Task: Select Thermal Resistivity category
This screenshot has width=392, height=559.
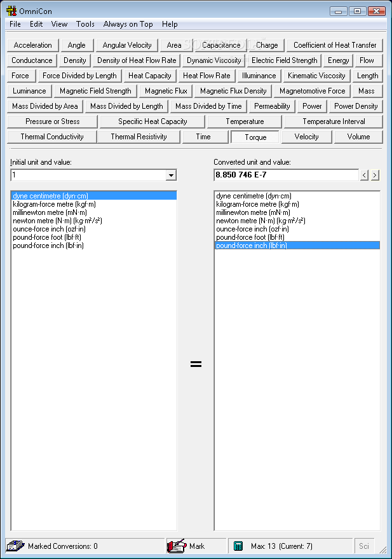Action: click(139, 137)
